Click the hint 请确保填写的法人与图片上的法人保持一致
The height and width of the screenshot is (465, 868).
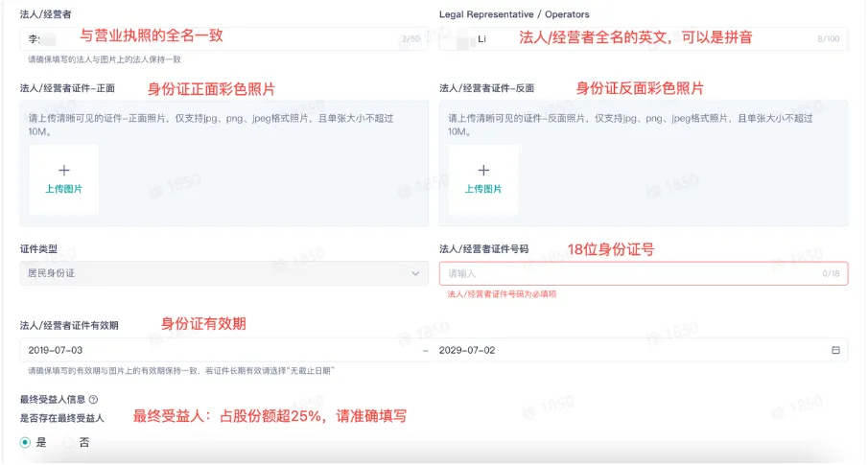(x=105, y=59)
